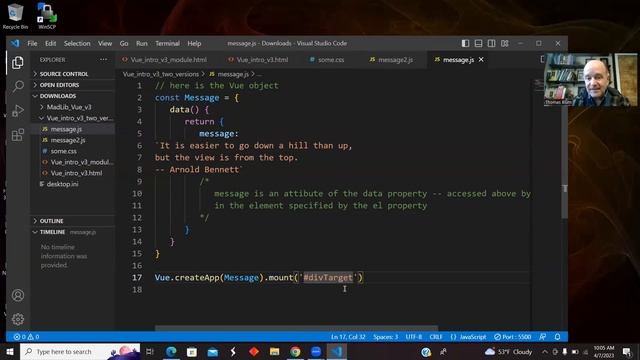Open the Windows Start button
This screenshot has height=360, width=640.
click(9, 351)
